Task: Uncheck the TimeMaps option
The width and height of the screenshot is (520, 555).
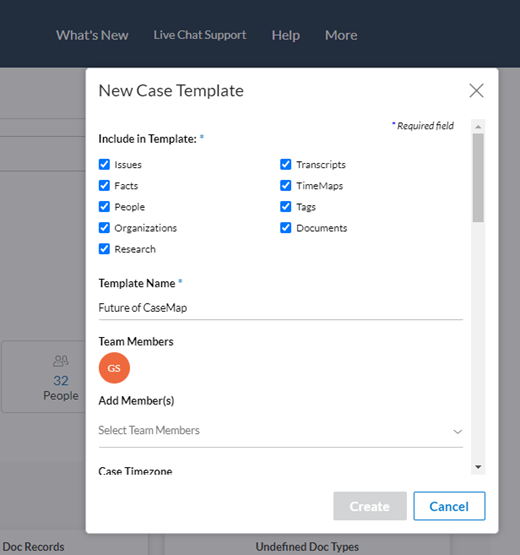Action: (x=286, y=185)
